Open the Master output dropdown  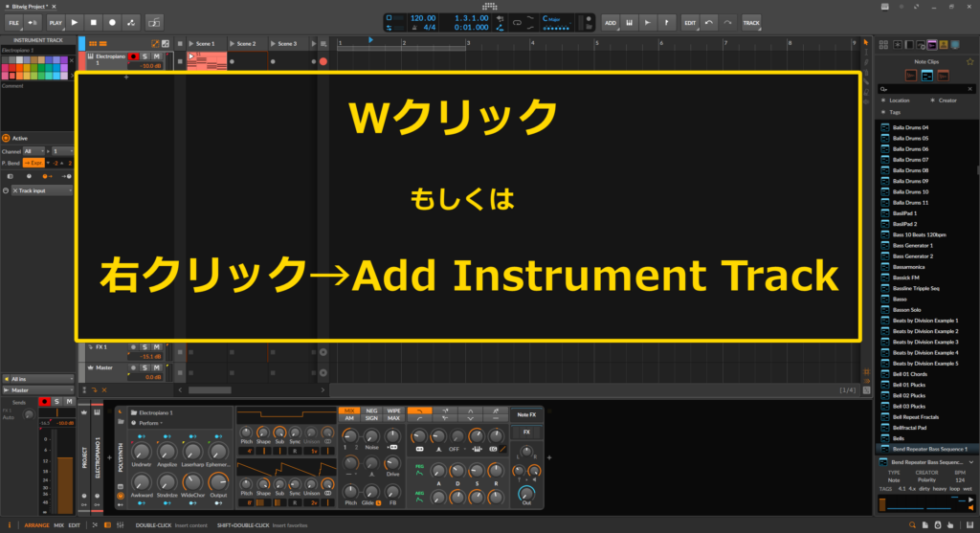click(38, 389)
